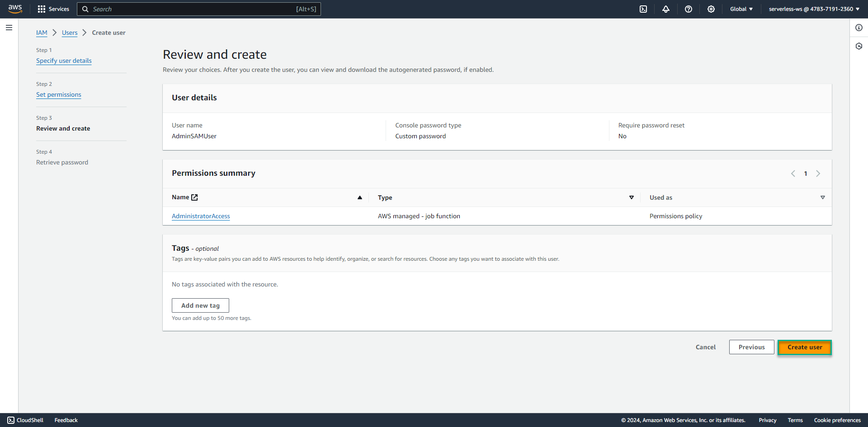Open CloudShell from top navigation icon
868x427 pixels.
643,9
